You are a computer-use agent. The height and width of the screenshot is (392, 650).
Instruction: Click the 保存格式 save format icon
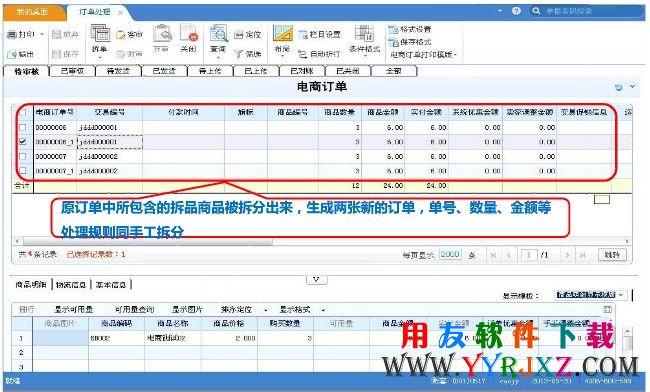[x=393, y=42]
